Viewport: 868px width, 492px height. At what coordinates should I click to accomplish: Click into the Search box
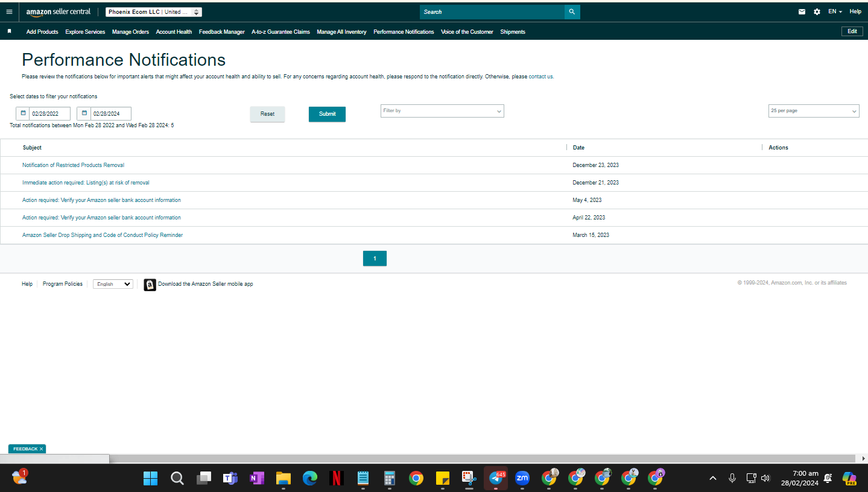[492, 11]
